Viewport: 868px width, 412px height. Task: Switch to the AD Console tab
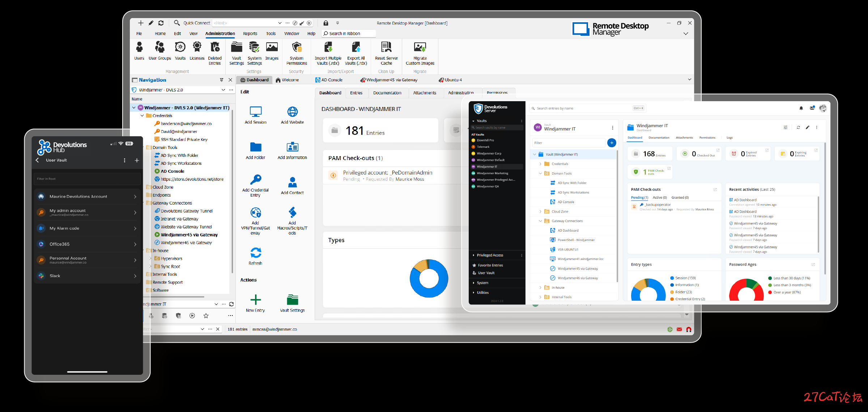tap(329, 80)
